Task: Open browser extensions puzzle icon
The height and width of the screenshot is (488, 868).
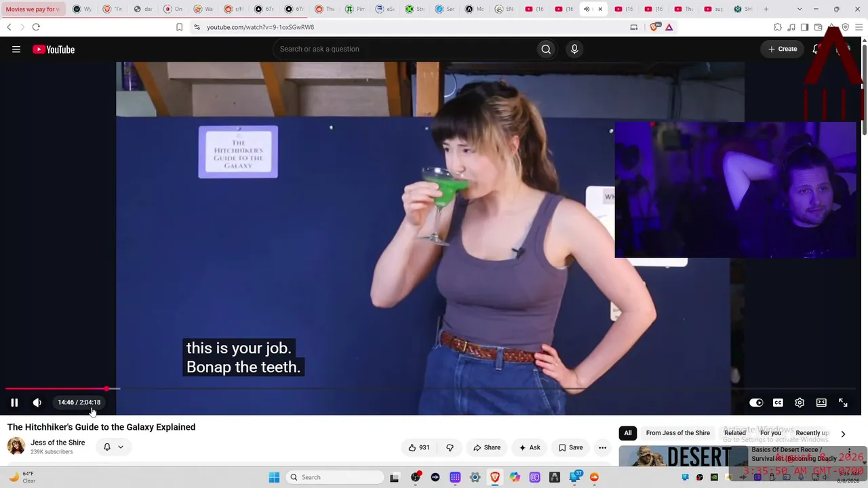Action: click(x=778, y=27)
